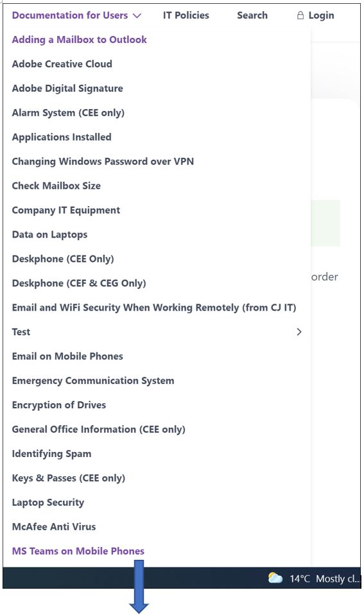
Task: Select Adobe Creative Cloud entry
Action: click(62, 64)
